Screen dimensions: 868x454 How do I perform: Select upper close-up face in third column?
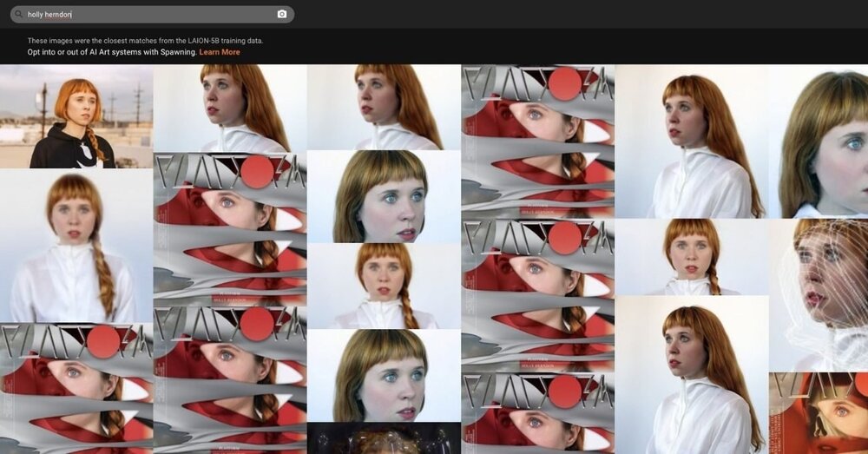[384, 197]
